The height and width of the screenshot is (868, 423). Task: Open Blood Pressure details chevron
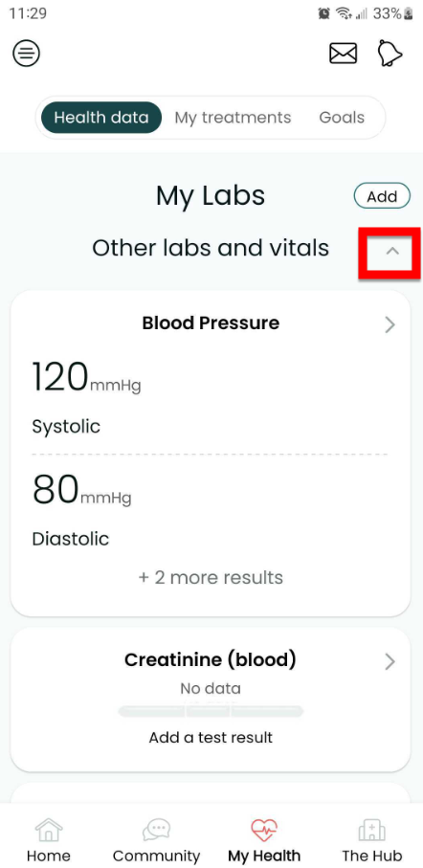pyautogui.click(x=390, y=325)
